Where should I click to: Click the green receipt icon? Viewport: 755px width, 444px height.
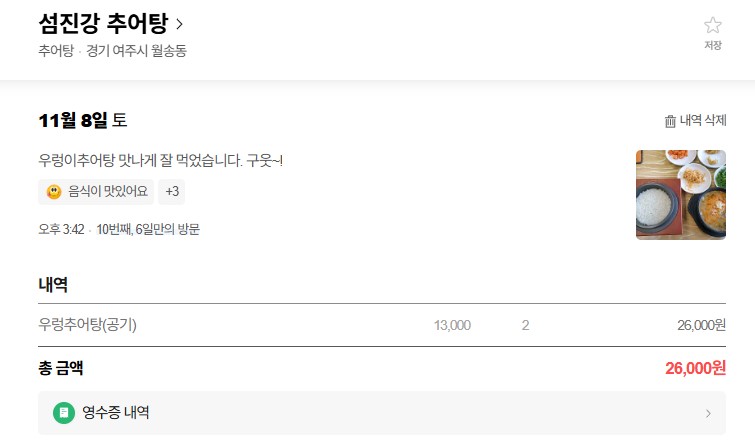point(64,413)
